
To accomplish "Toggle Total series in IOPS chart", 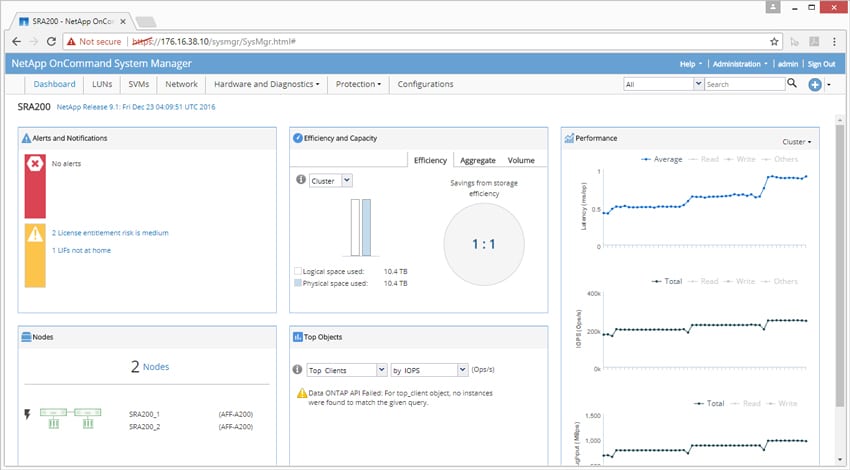I will click(667, 281).
